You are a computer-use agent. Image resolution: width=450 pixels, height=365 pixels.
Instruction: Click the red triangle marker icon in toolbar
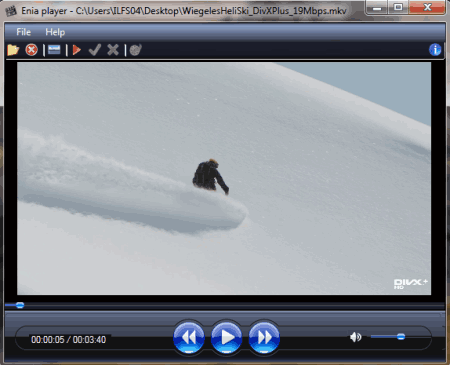pos(77,50)
